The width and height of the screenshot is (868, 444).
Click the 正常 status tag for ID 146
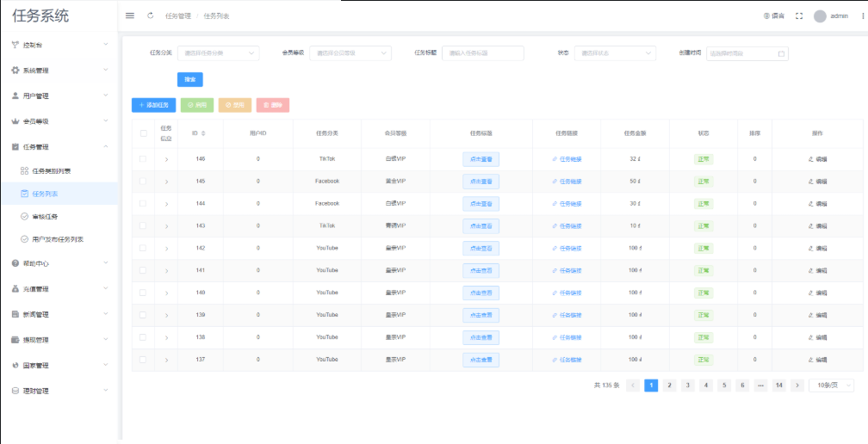coord(704,159)
